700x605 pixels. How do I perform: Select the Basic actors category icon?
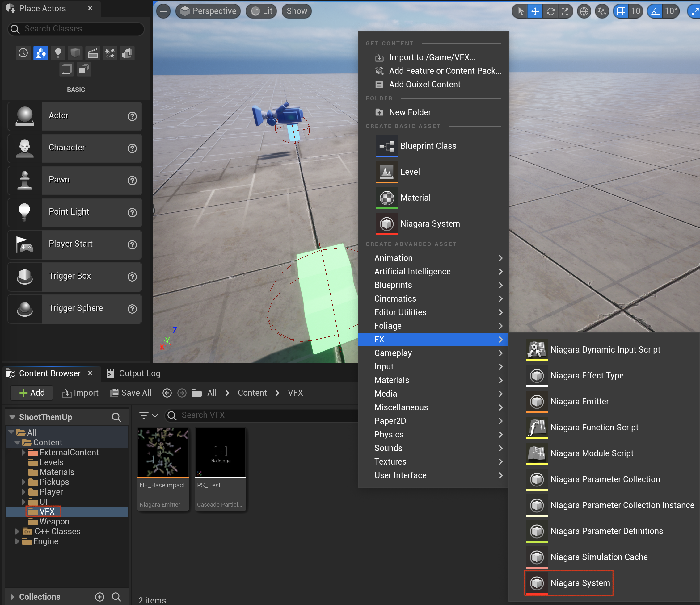[x=40, y=53]
